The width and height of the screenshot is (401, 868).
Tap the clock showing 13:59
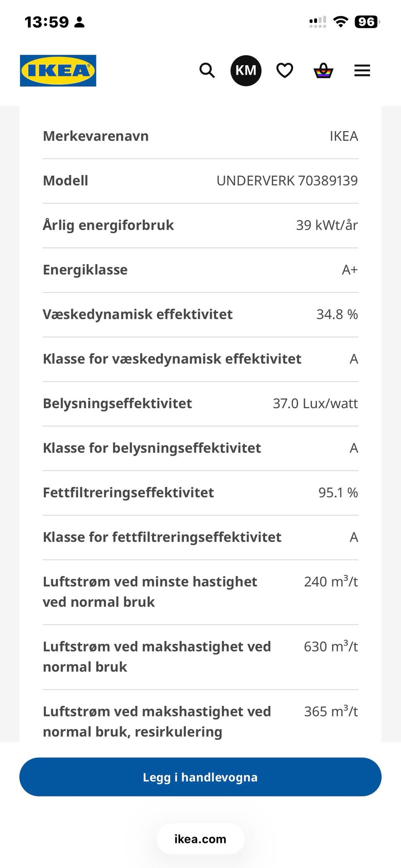(47, 22)
